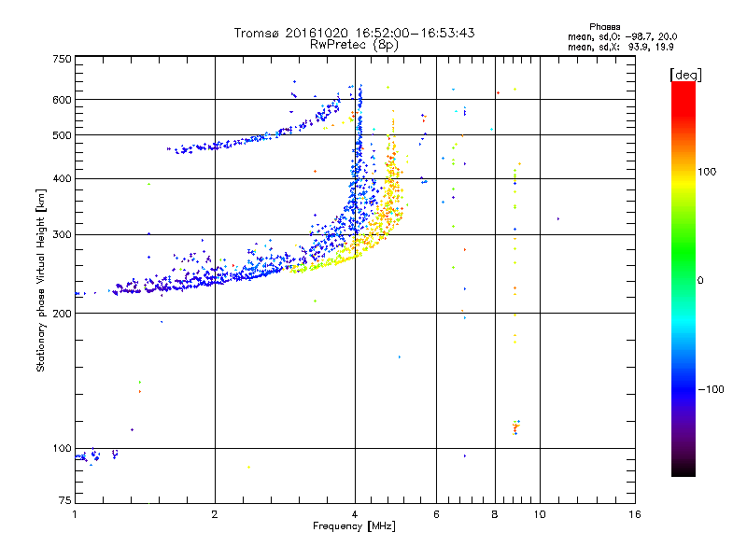Select the 'RwPretec (8p)' subtitle text
Viewport: 747px width, 560px height.
pos(354,45)
